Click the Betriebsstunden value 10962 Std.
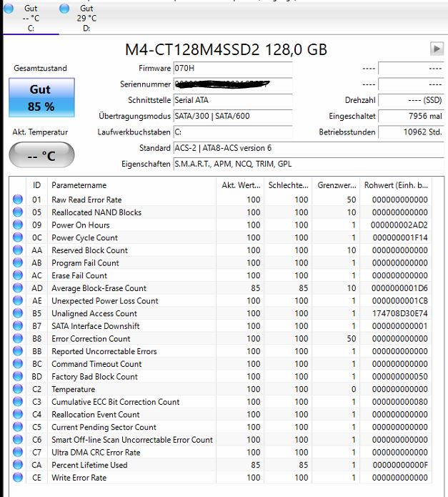The width and height of the screenshot is (448, 497). (411, 132)
